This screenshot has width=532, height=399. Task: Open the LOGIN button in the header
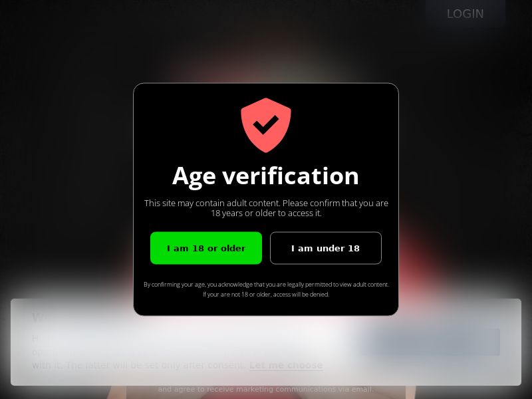tap(465, 13)
